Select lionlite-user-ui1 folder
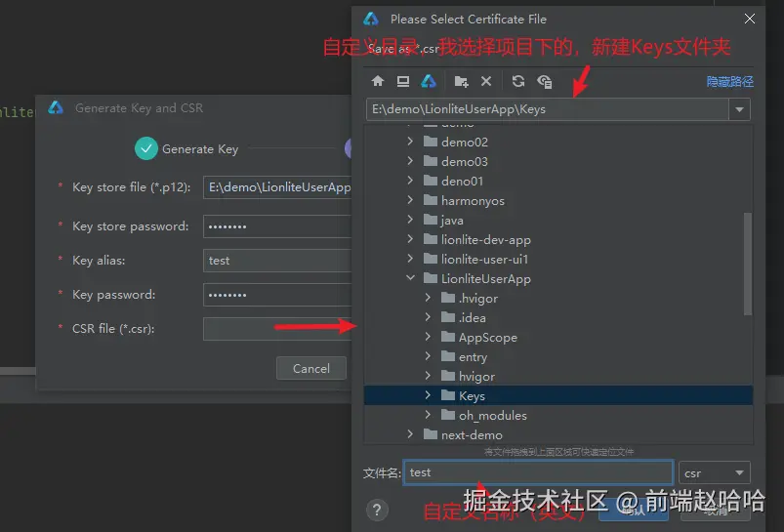This screenshot has height=532, width=784. click(558, 259)
